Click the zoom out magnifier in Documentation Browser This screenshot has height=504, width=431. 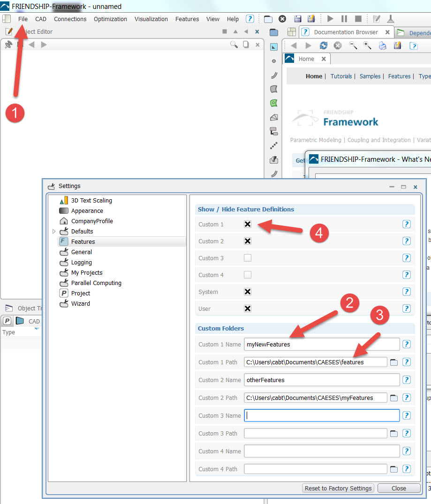353,45
